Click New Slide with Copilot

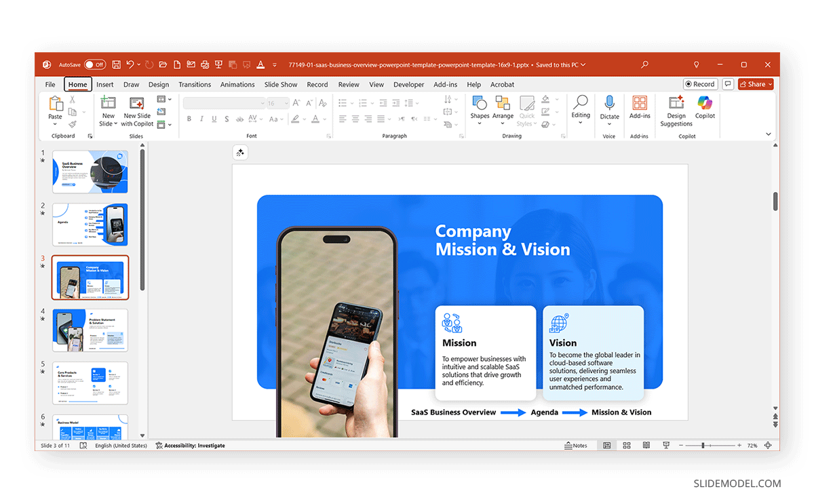138,113
